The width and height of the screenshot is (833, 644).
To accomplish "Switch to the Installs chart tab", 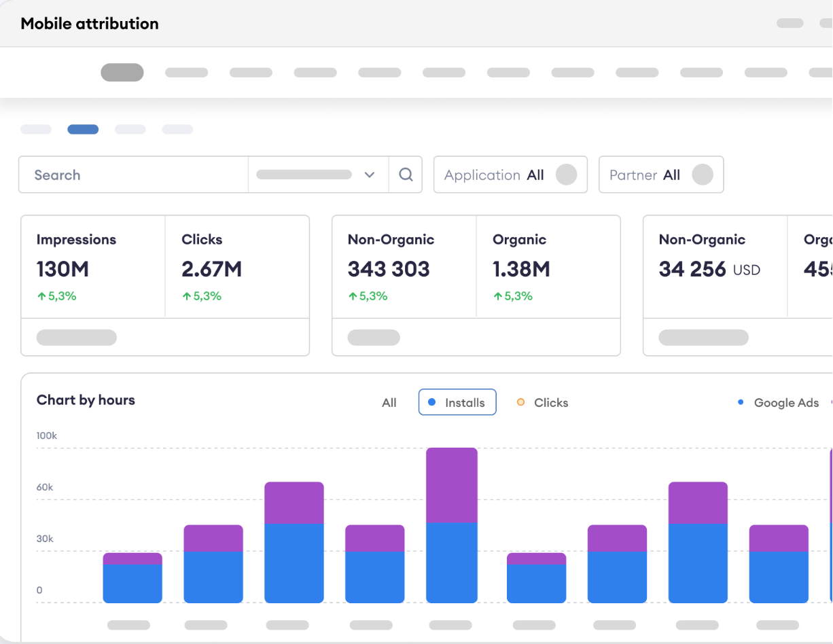I will tap(457, 402).
